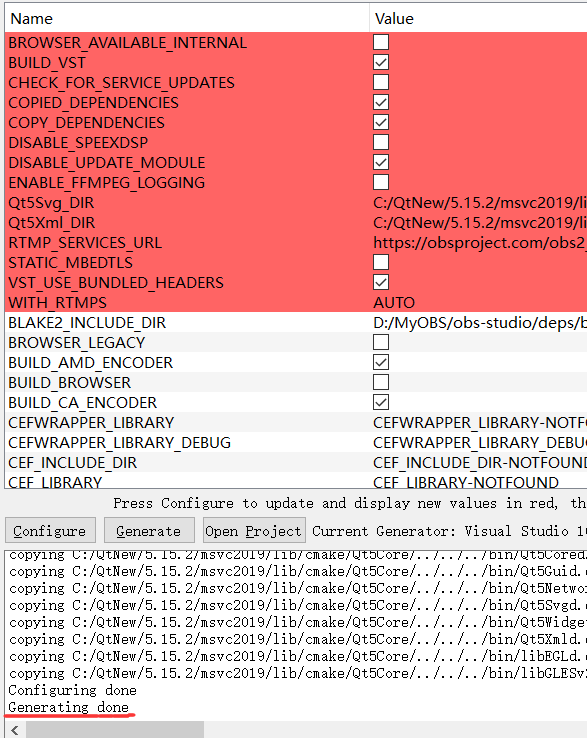The image size is (587, 738).
Task: Select the WITH_RTMPS entry name
Action: [x=57, y=303]
